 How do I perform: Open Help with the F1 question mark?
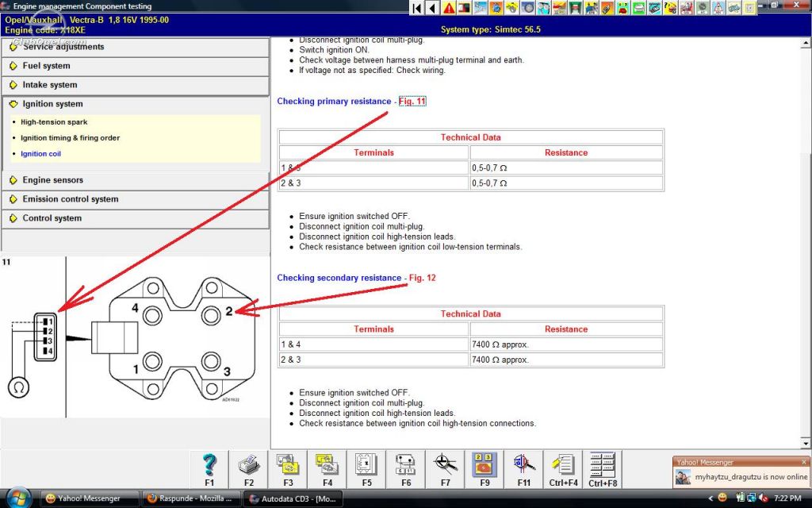click(x=209, y=469)
